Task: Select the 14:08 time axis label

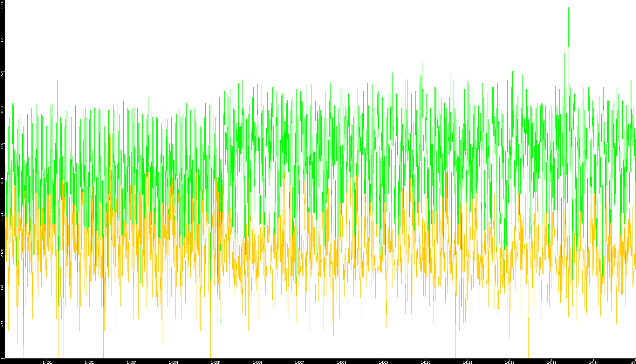Action: coord(341,362)
